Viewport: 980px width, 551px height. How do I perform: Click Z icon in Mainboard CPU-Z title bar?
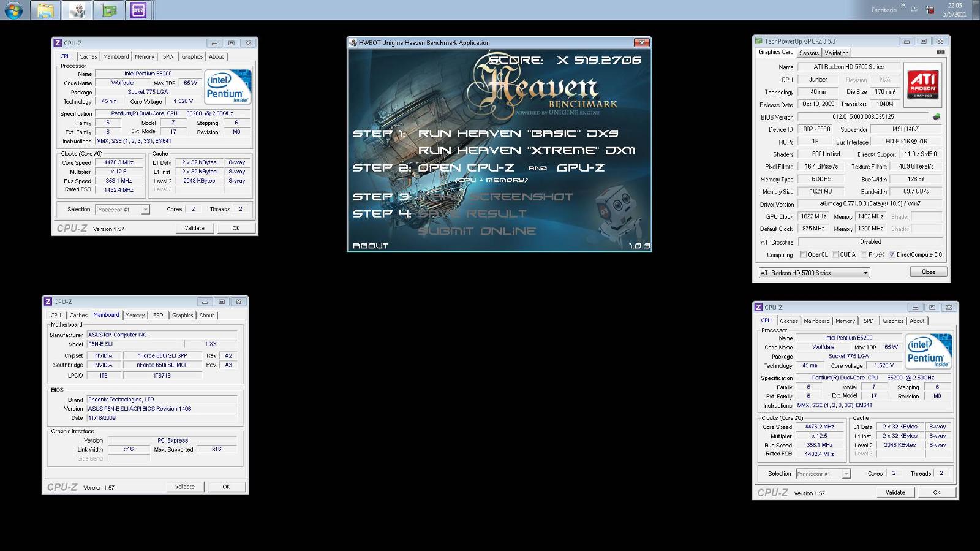[x=48, y=302]
